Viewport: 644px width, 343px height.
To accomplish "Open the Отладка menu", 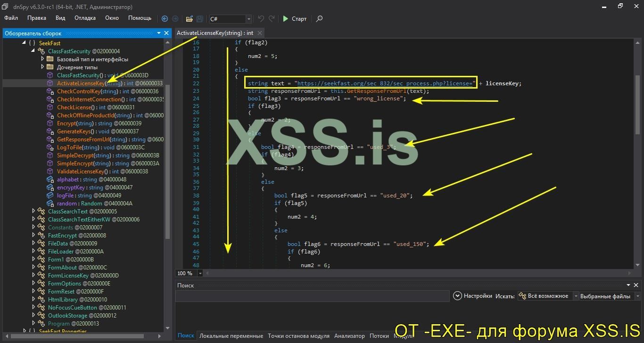I will (85, 18).
